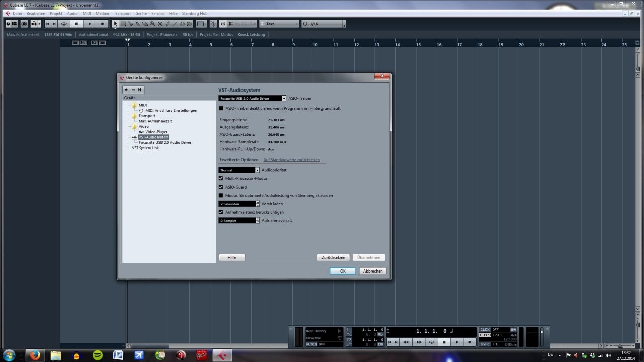The image size is (644, 362).
Task: Click the remove device minus button
Action: [133, 89]
